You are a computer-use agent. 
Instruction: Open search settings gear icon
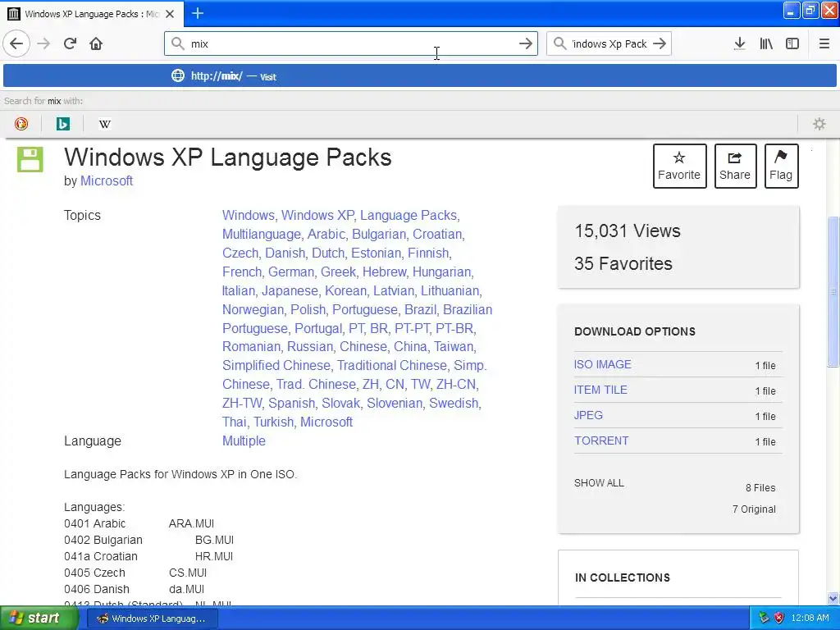[x=819, y=124]
